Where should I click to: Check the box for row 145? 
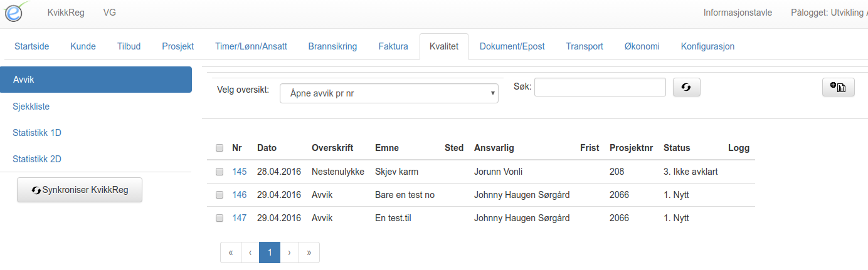tap(220, 172)
